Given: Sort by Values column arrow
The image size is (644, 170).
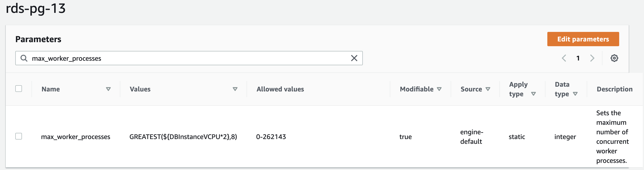Looking at the screenshot, I should click(x=235, y=89).
